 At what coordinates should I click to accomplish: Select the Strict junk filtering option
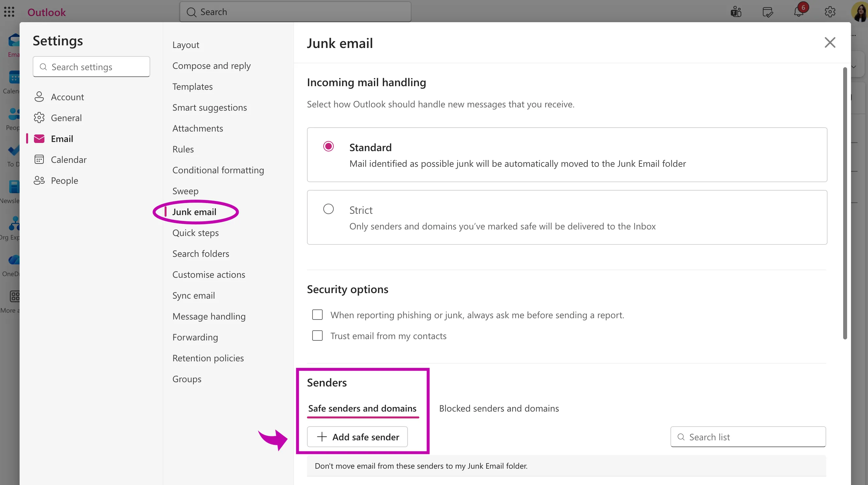(328, 209)
